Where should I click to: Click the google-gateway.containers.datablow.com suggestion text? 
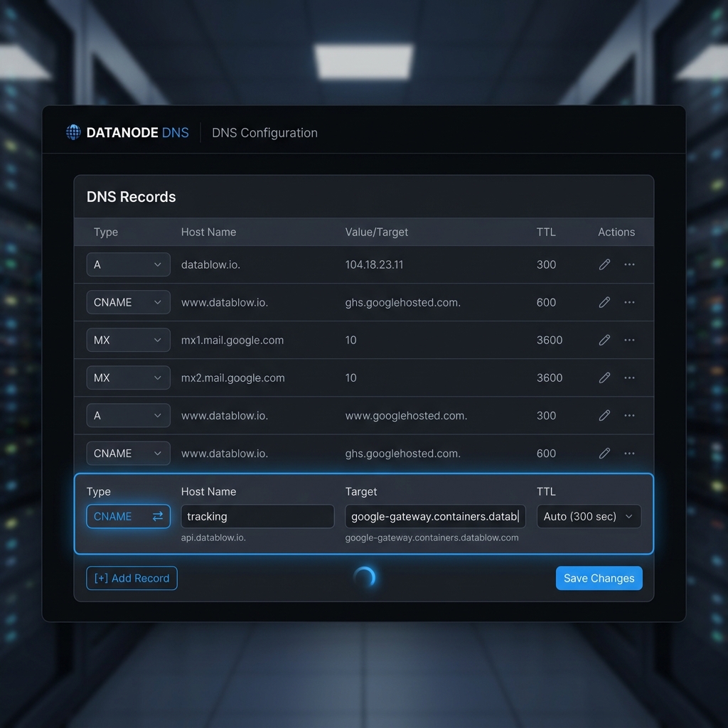432,537
